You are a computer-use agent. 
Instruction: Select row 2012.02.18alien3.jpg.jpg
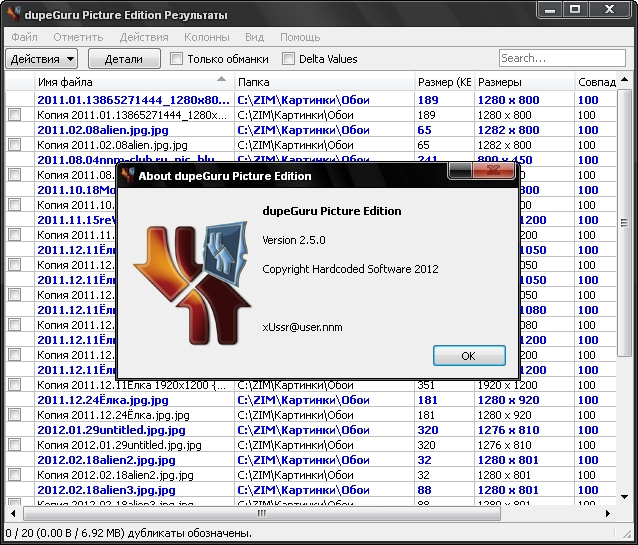[x=311, y=490]
